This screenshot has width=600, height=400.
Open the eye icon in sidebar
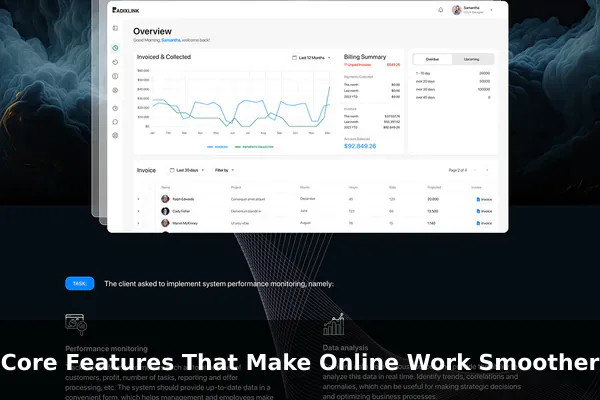[x=115, y=90]
